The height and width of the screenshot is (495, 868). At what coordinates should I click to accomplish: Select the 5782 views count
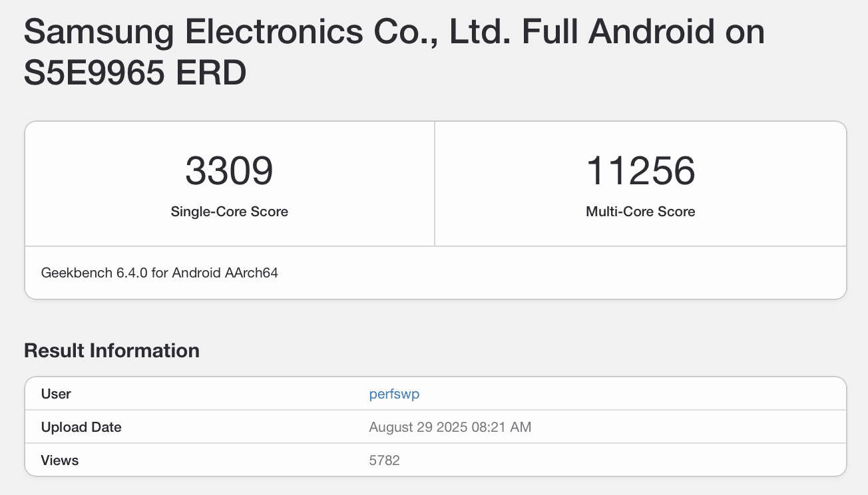(x=384, y=460)
